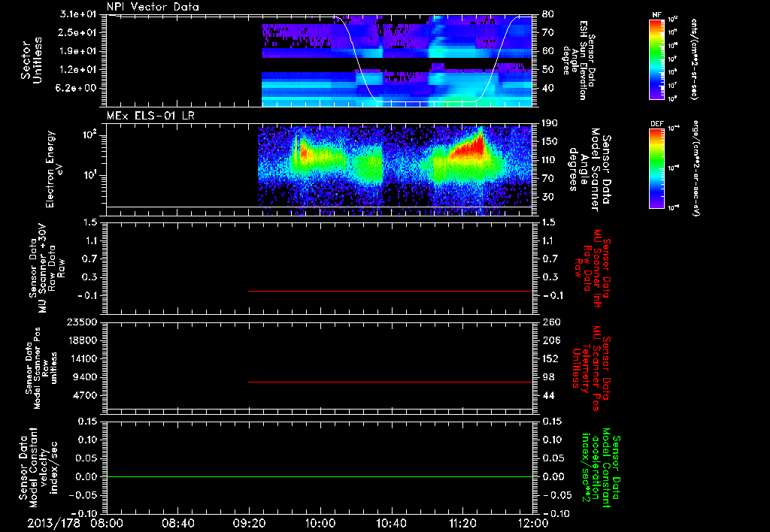Image resolution: width=770 pixels, height=532 pixels.
Task: Select the 'MEx ELS-01 LR' panel title
Action: 150,116
